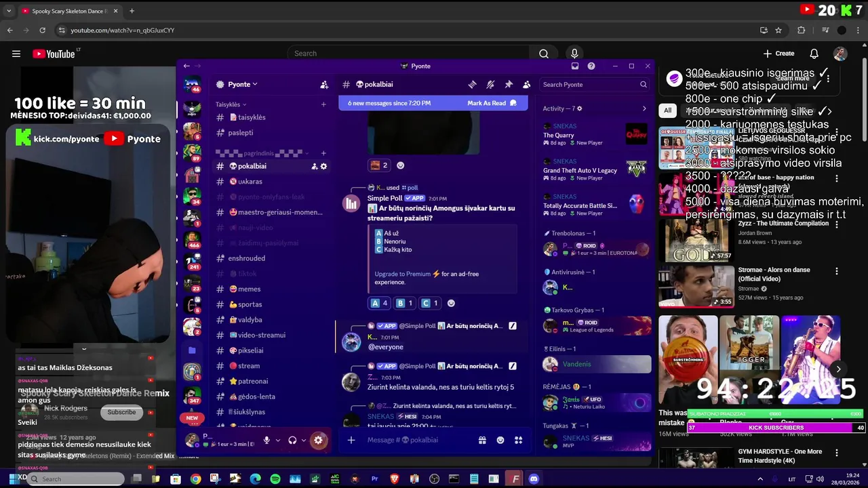Open Discord user settings gear
Screen dimensions: 868x488
click(318, 440)
